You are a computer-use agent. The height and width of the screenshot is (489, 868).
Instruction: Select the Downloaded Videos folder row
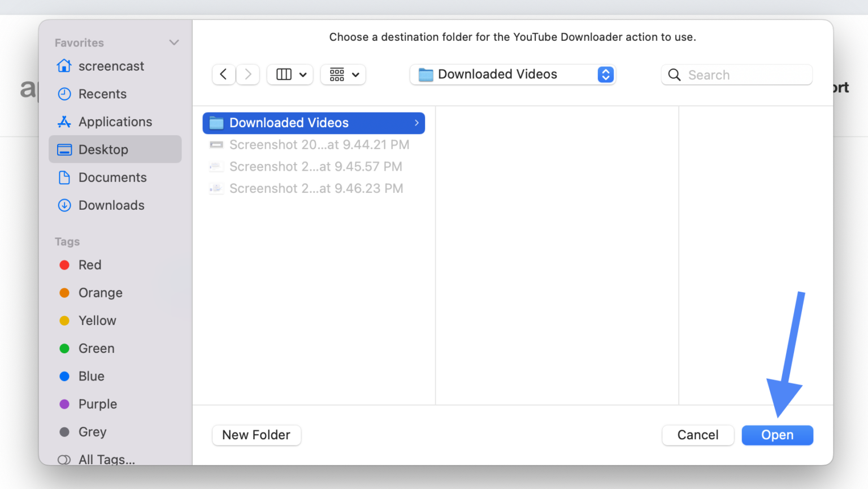[x=314, y=123]
